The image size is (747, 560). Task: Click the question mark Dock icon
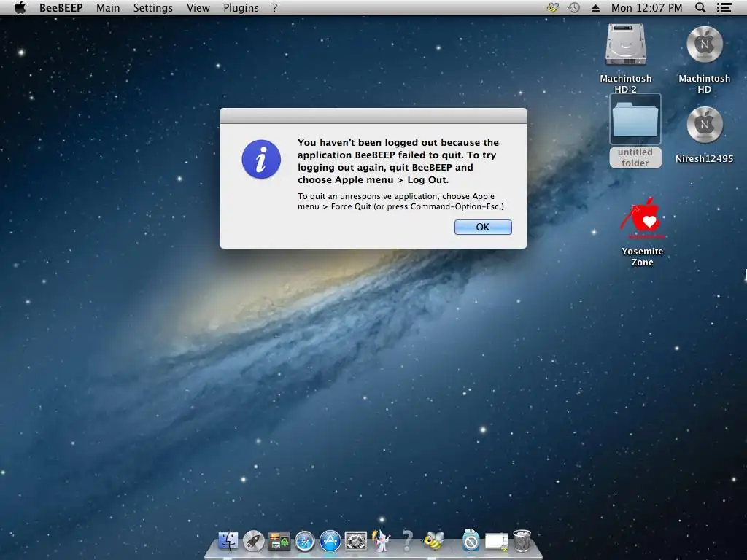(407, 541)
